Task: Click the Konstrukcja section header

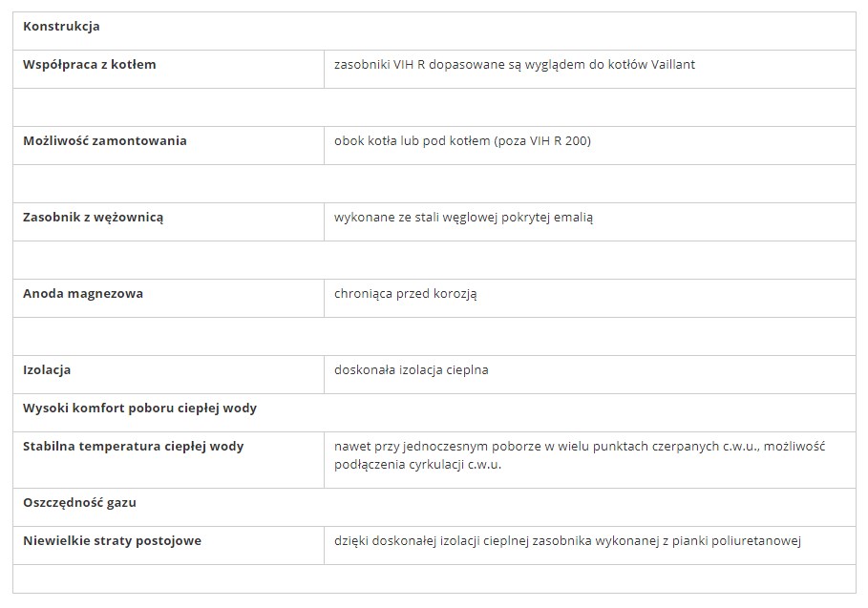Action: (61, 27)
